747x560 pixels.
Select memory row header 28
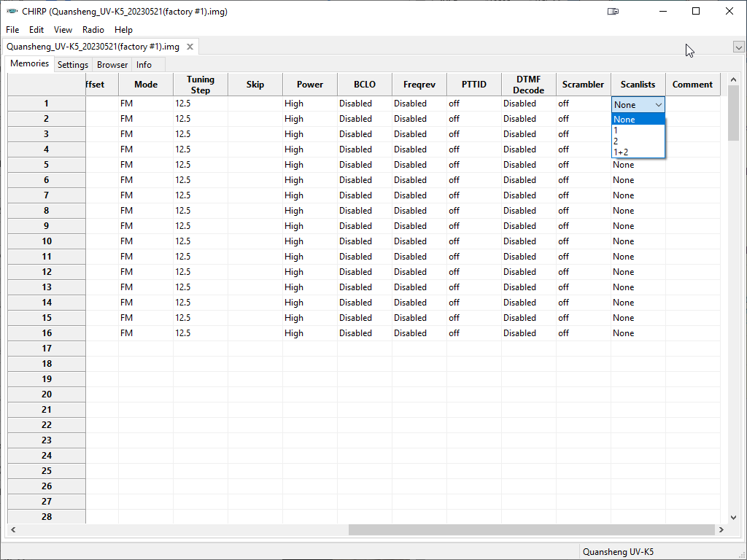pos(47,517)
